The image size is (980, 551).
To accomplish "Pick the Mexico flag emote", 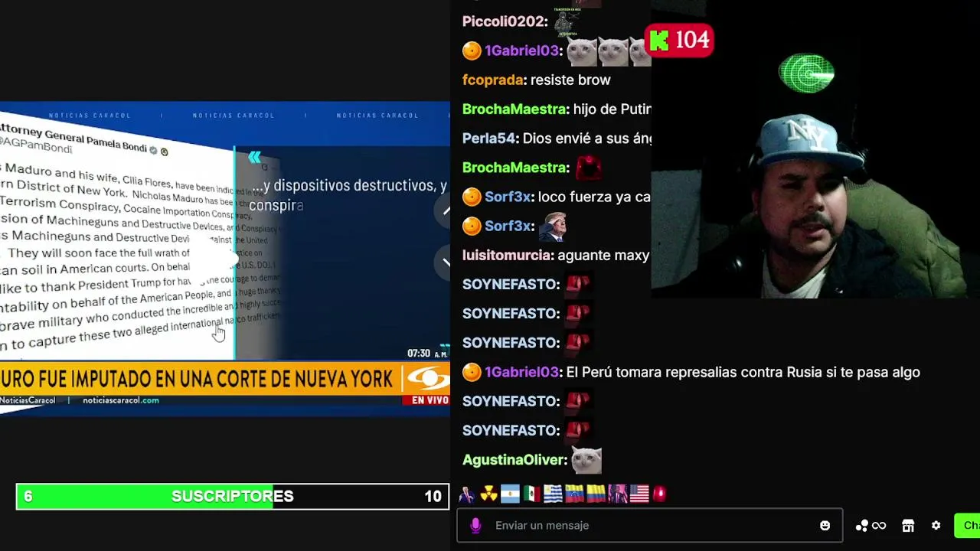I will point(531,494).
